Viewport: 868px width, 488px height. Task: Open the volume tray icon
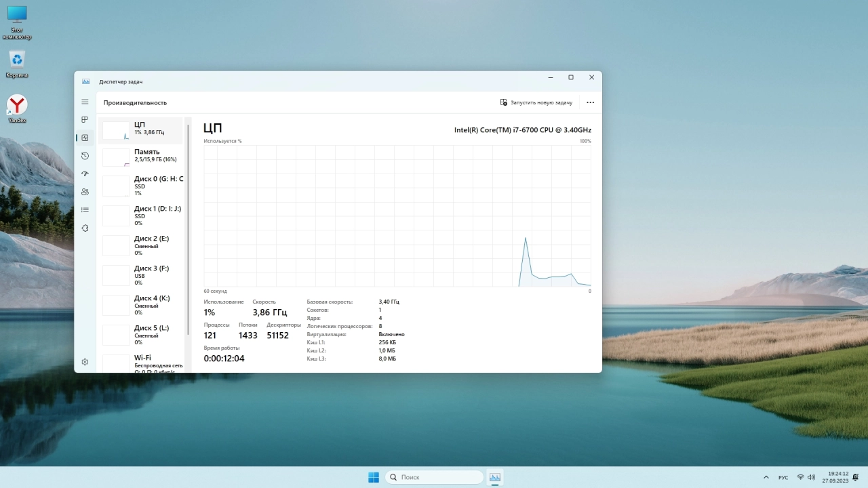coord(812,477)
